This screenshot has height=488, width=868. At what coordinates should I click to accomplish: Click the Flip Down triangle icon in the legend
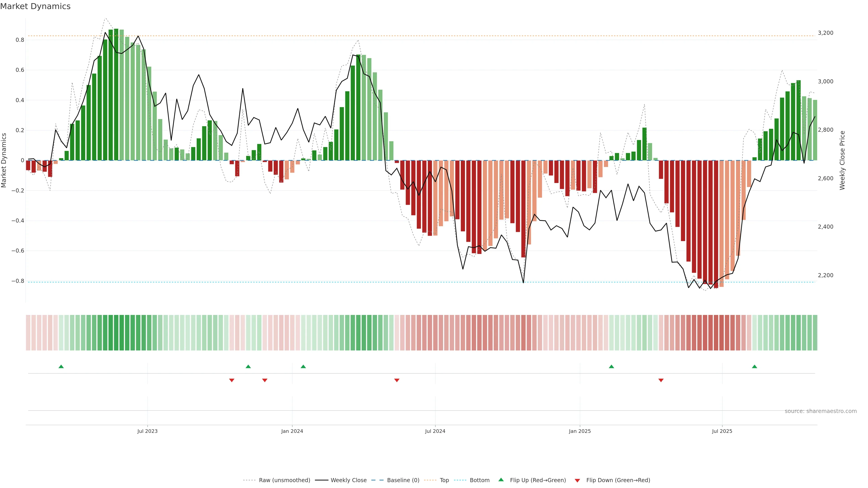tap(577, 481)
